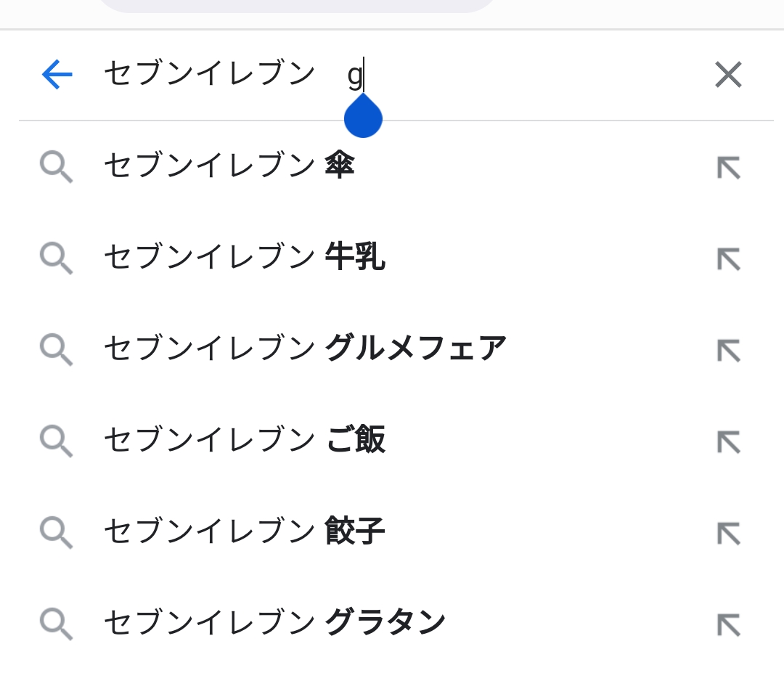Choose suggestion セブンイレブン ご飯
Viewport: 784px width, 673px height.
tap(244, 441)
